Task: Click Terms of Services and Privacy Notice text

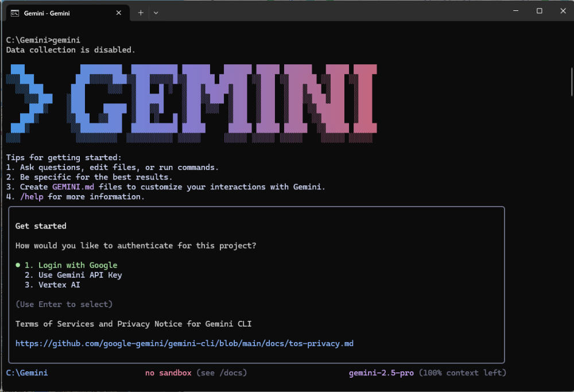Action: (x=133, y=324)
